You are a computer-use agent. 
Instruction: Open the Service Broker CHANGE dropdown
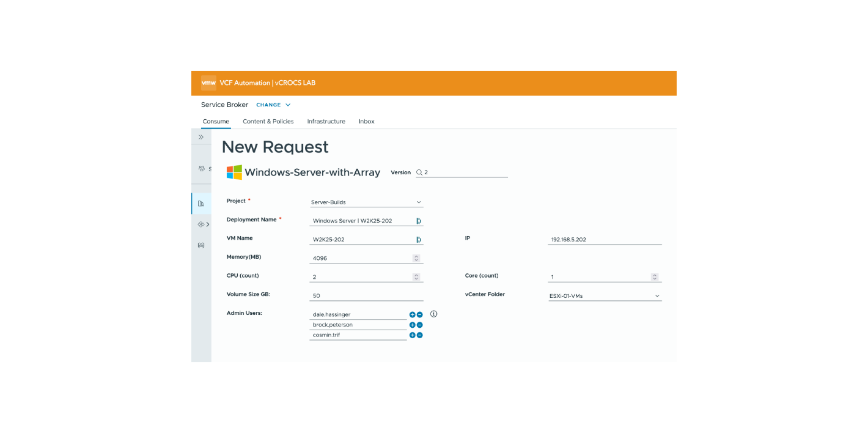click(273, 105)
